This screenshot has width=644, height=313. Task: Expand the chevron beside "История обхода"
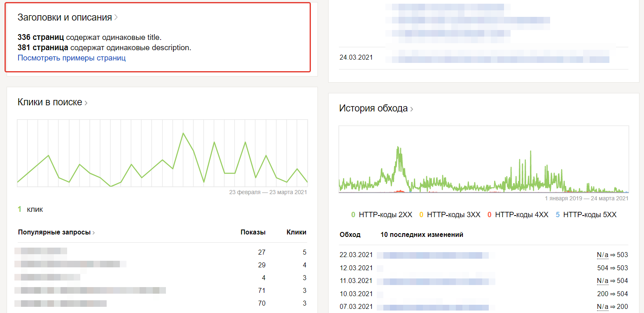point(411,109)
